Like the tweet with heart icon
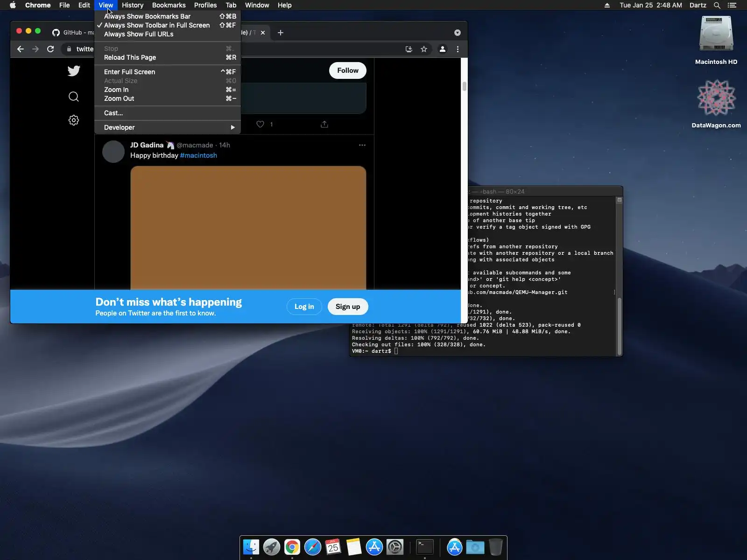This screenshot has width=747, height=560. point(261,124)
